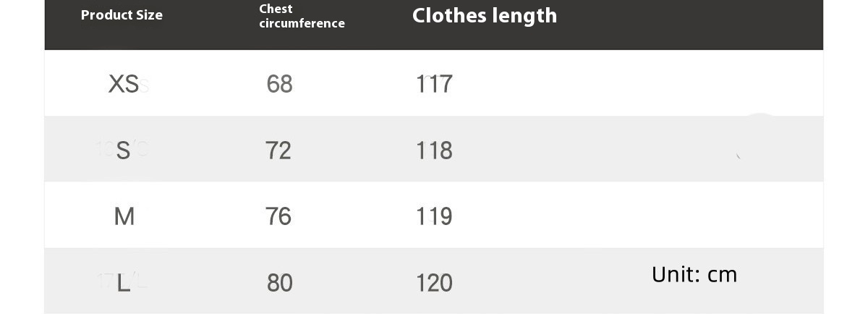This screenshot has width=868, height=314.
Task: Click the word Clothes in header
Action: pos(446,15)
